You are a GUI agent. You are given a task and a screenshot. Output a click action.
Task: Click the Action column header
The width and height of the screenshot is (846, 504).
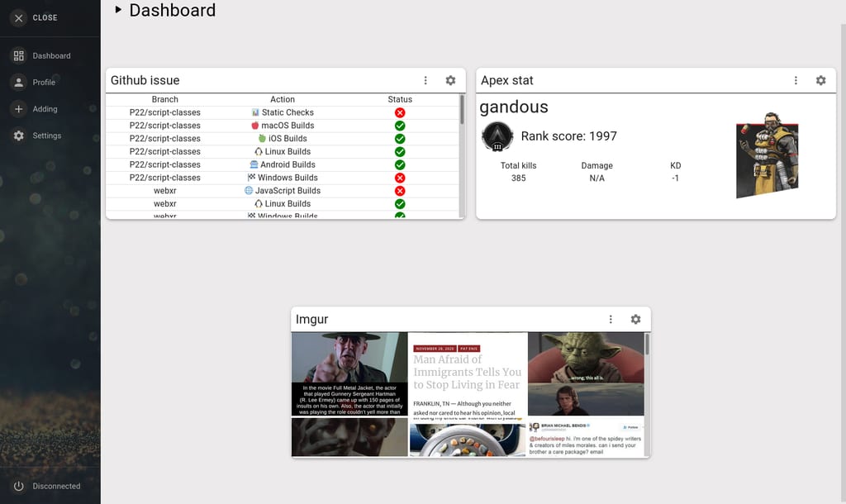click(283, 99)
